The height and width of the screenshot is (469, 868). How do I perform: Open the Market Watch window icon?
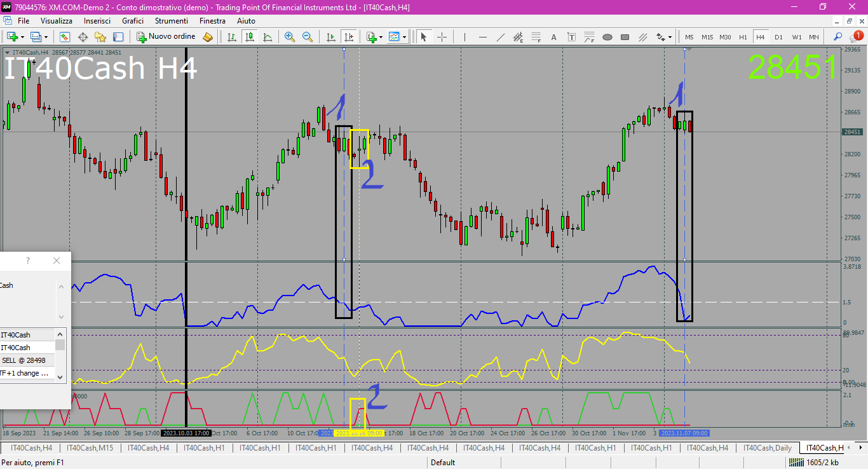65,37
